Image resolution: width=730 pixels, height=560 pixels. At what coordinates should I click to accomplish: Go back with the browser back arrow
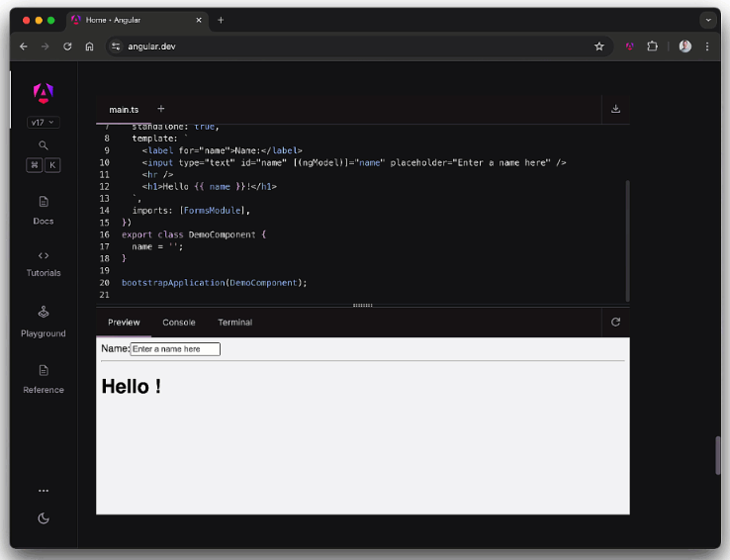pos(24,47)
